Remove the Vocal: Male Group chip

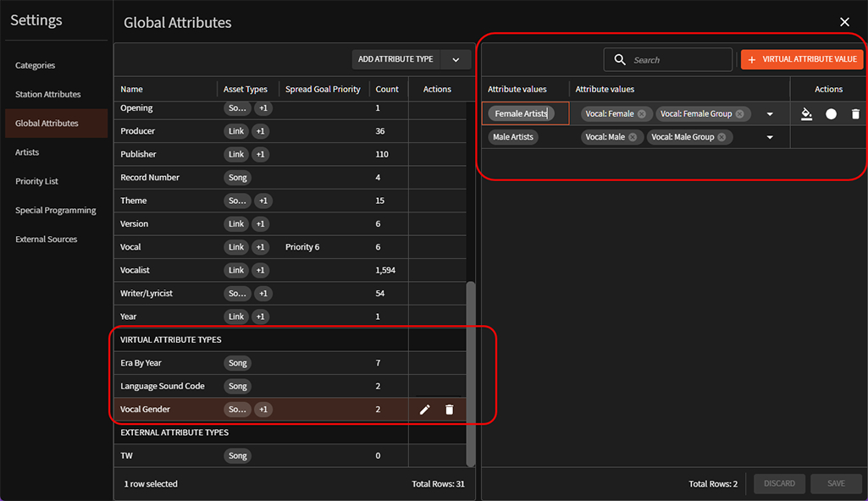[x=721, y=137]
